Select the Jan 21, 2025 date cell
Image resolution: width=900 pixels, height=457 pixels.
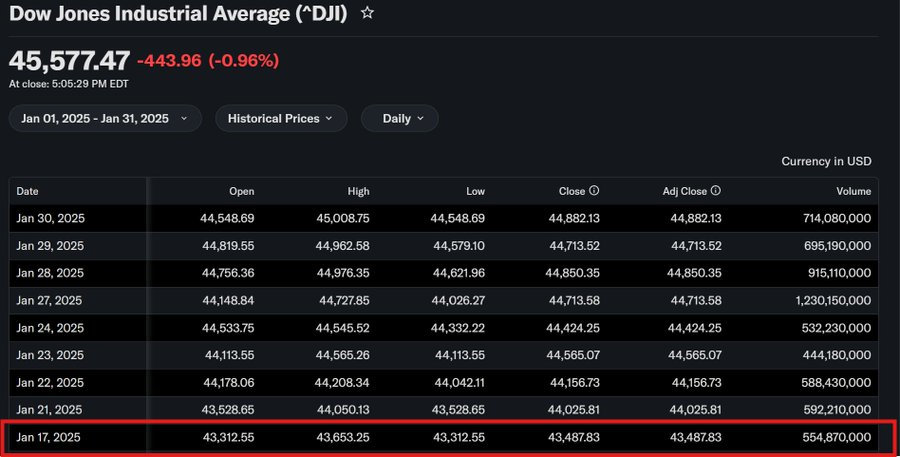coord(49,409)
